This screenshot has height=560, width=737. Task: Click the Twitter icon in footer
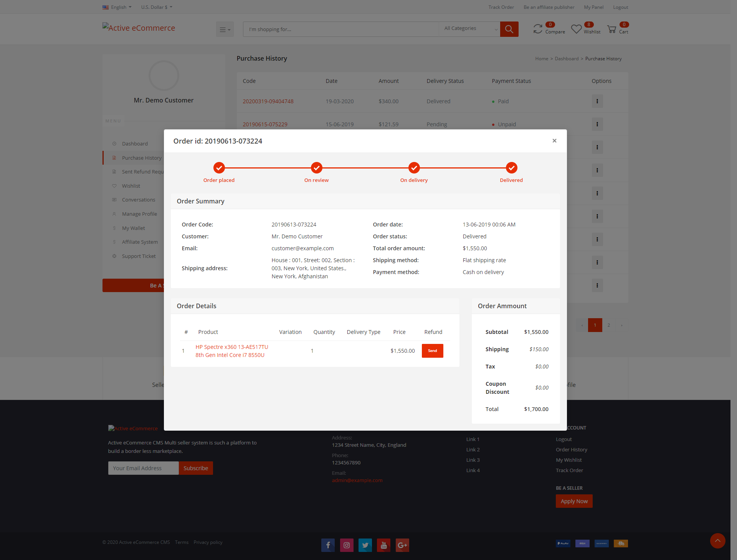(365, 545)
